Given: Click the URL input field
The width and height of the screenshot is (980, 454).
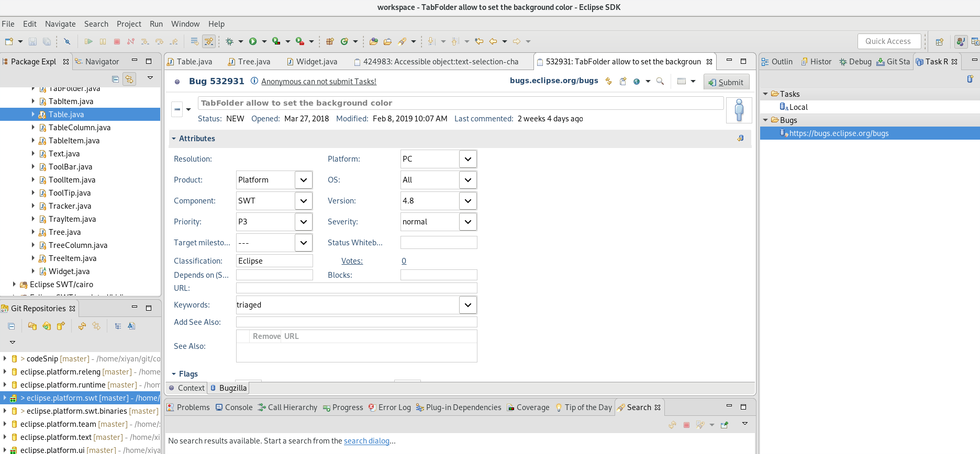Looking at the screenshot, I should 357,288.
